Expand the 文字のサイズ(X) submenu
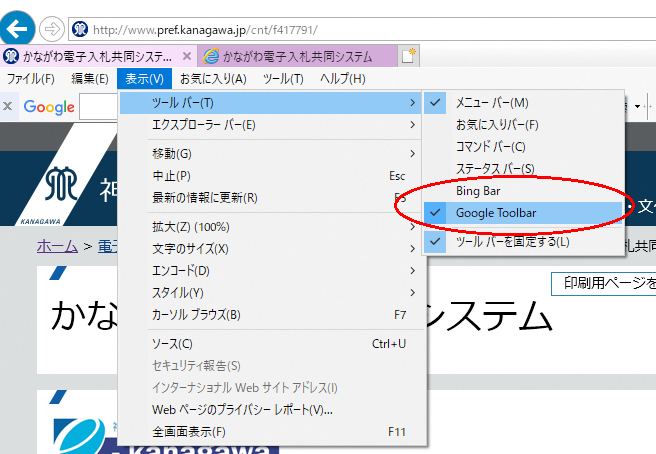The height and width of the screenshot is (454, 656). (270, 249)
